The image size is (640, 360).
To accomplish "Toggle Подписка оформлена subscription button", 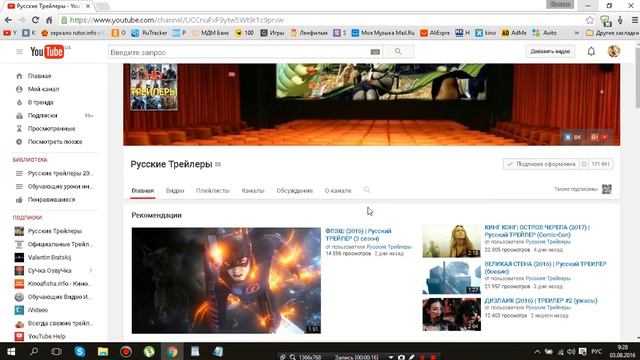I will point(541,164).
